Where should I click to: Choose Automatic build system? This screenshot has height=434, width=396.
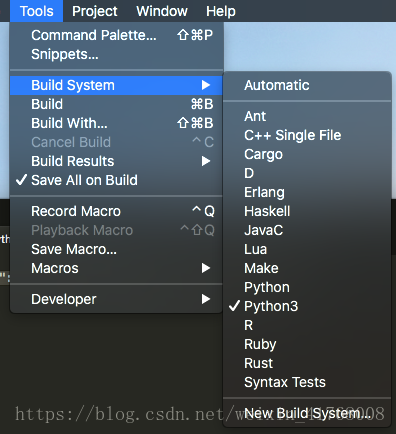(x=307, y=85)
